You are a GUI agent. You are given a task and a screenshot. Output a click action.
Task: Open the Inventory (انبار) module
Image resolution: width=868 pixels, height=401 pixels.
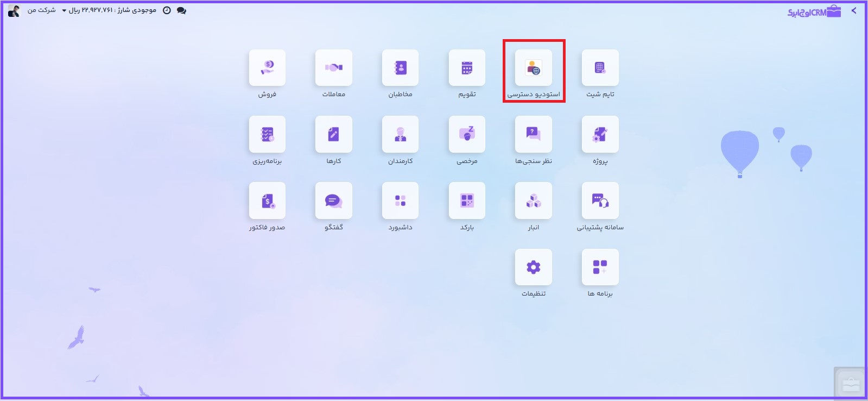point(533,201)
